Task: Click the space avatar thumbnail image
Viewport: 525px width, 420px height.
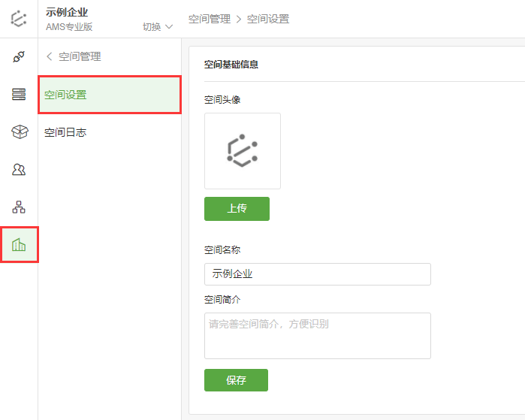Action: [243, 151]
